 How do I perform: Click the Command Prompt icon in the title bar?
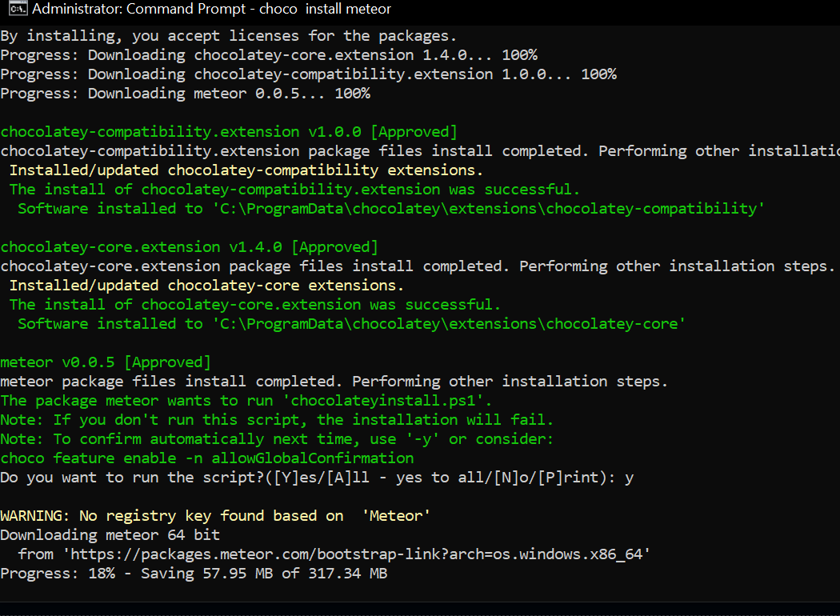click(18, 9)
